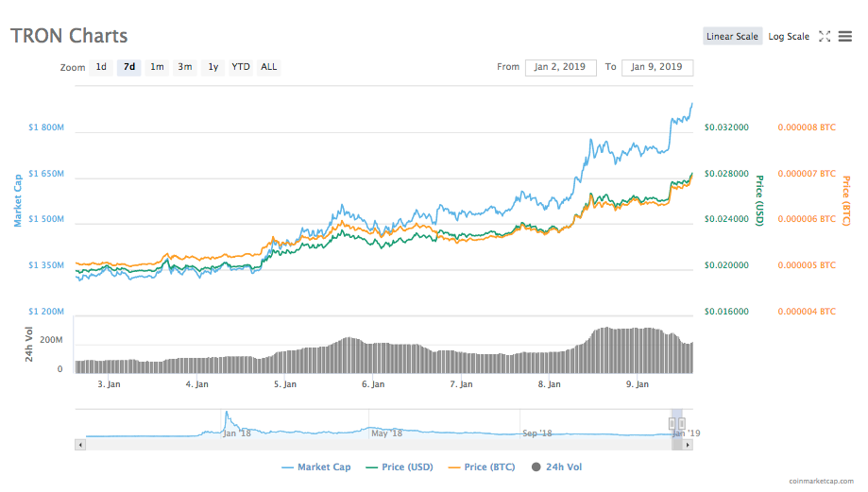Click the 200M volume axis label
This screenshot has height=492, width=868.
tap(51, 340)
